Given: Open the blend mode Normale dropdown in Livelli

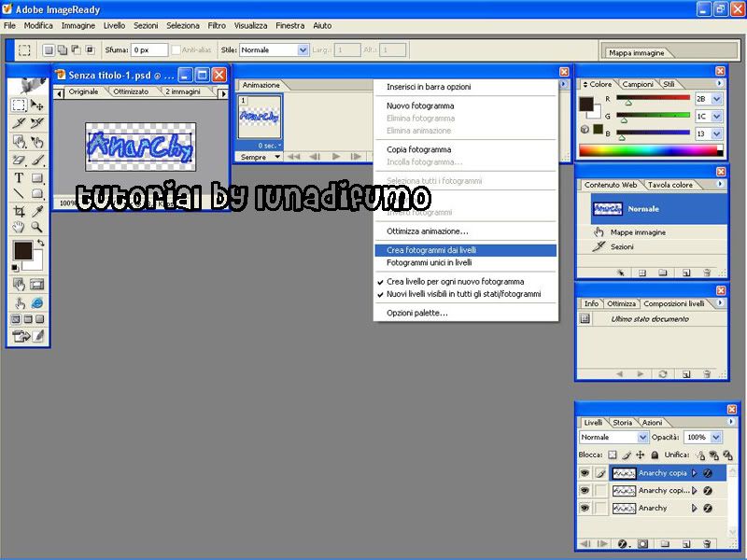Looking at the screenshot, I should point(642,437).
